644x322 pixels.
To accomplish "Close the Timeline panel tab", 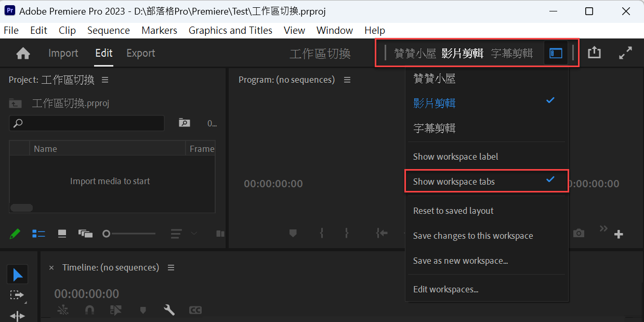I will tap(51, 268).
